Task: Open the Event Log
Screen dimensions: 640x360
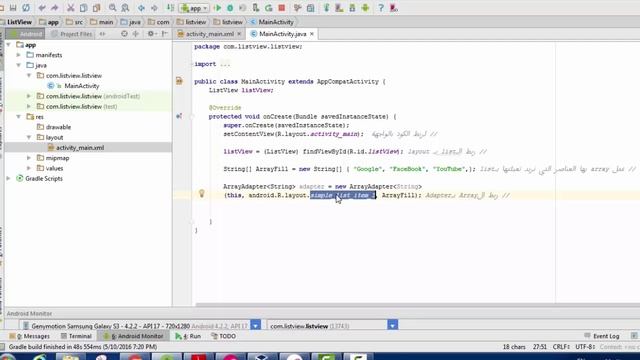Action: (x=602, y=336)
